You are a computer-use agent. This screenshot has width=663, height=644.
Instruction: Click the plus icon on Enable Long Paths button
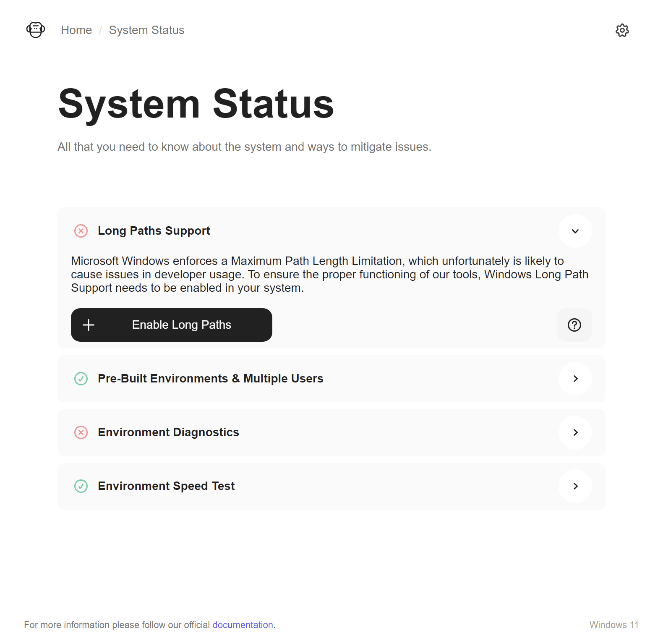click(x=89, y=325)
